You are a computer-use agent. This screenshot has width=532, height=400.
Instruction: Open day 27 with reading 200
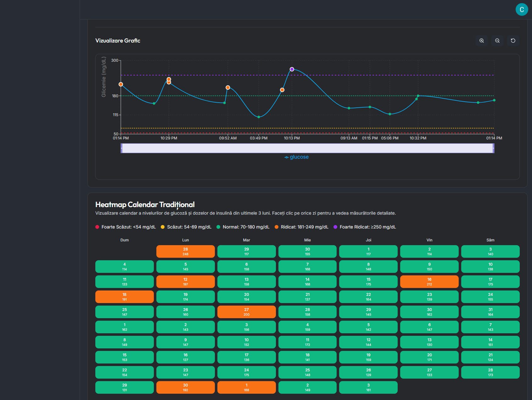click(x=246, y=312)
